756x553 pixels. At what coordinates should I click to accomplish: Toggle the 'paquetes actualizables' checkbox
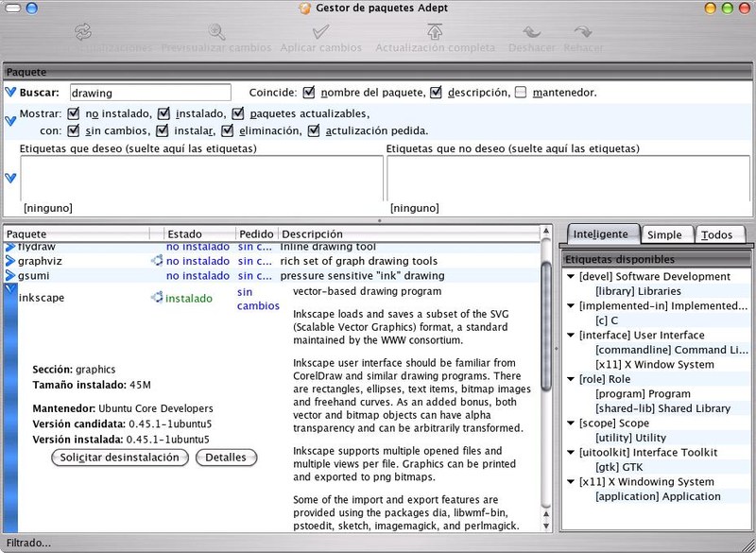(238, 113)
